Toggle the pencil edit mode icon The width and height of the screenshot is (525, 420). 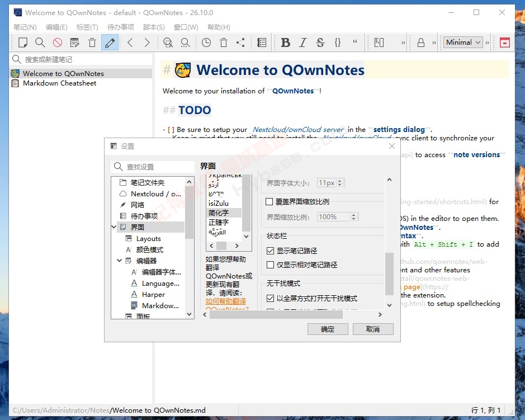coord(110,43)
